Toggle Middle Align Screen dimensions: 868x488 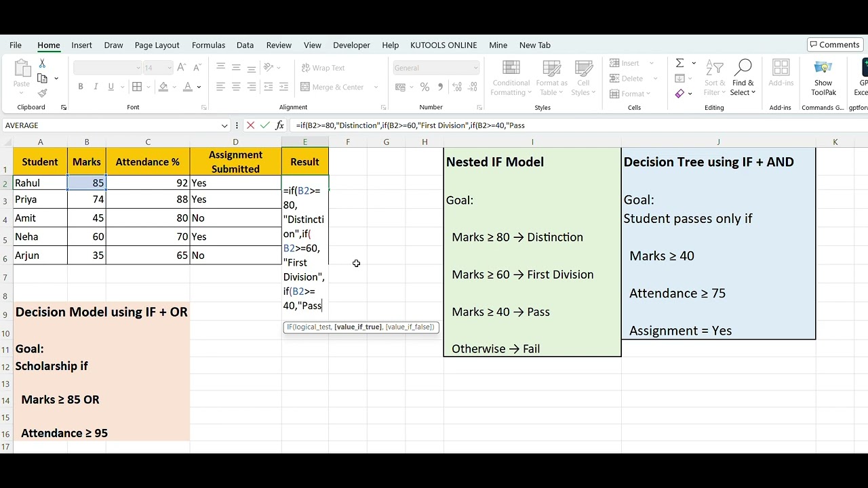click(236, 68)
